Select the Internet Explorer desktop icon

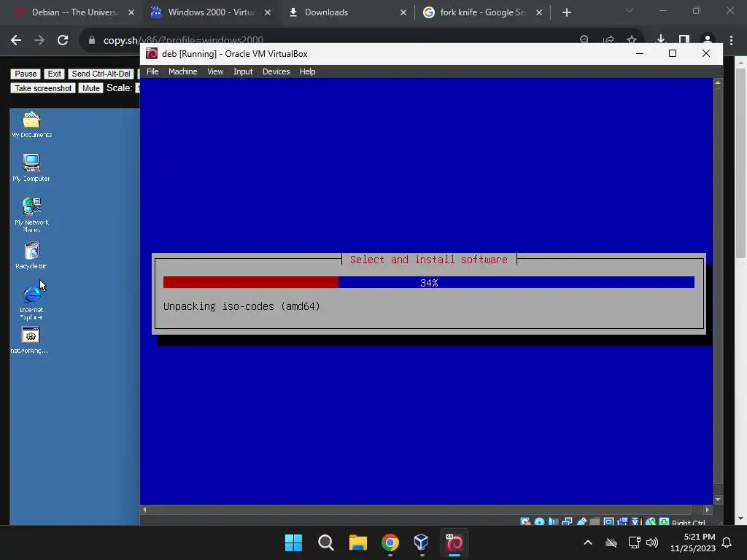coord(31,303)
